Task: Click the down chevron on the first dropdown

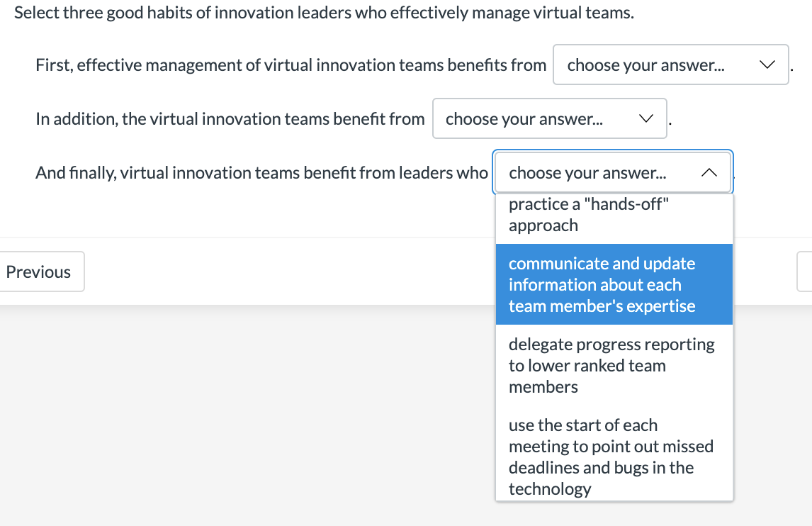Action: click(x=767, y=65)
